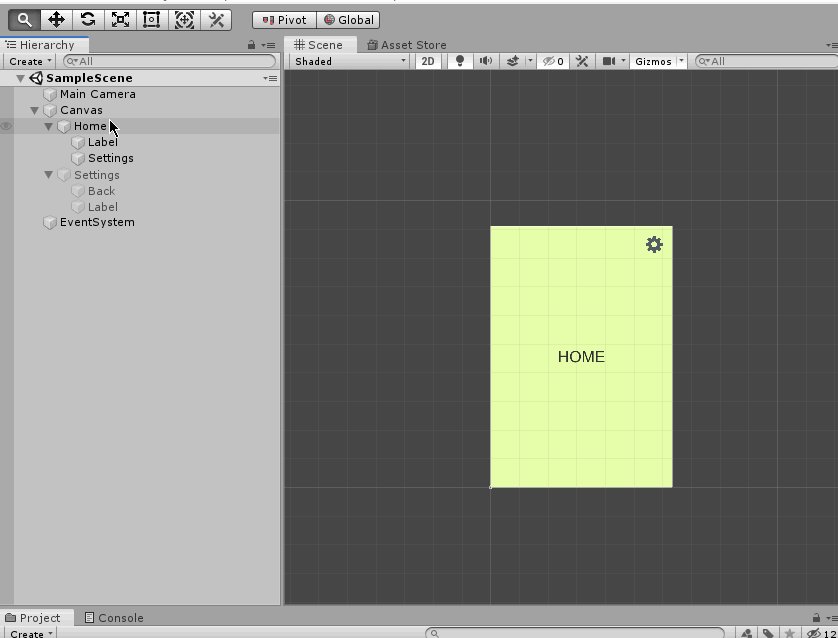This screenshot has height=638, width=838.
Task: Click the EventSystem cube icon
Action: 50,223
